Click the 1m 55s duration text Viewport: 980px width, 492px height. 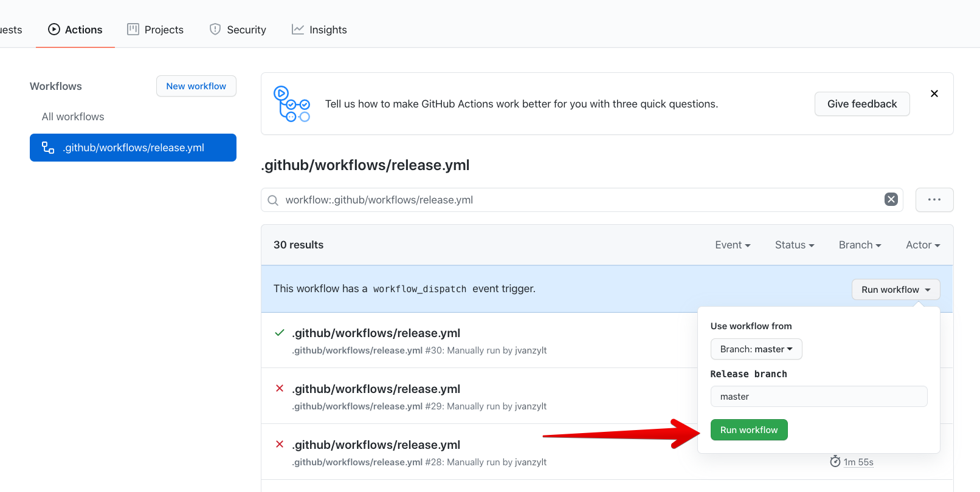(x=858, y=462)
